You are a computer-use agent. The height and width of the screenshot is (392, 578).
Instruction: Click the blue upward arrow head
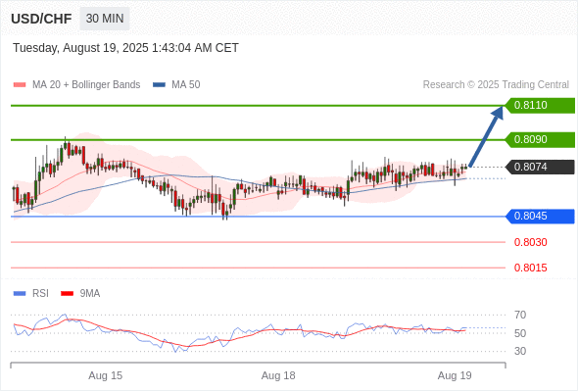pos(498,112)
